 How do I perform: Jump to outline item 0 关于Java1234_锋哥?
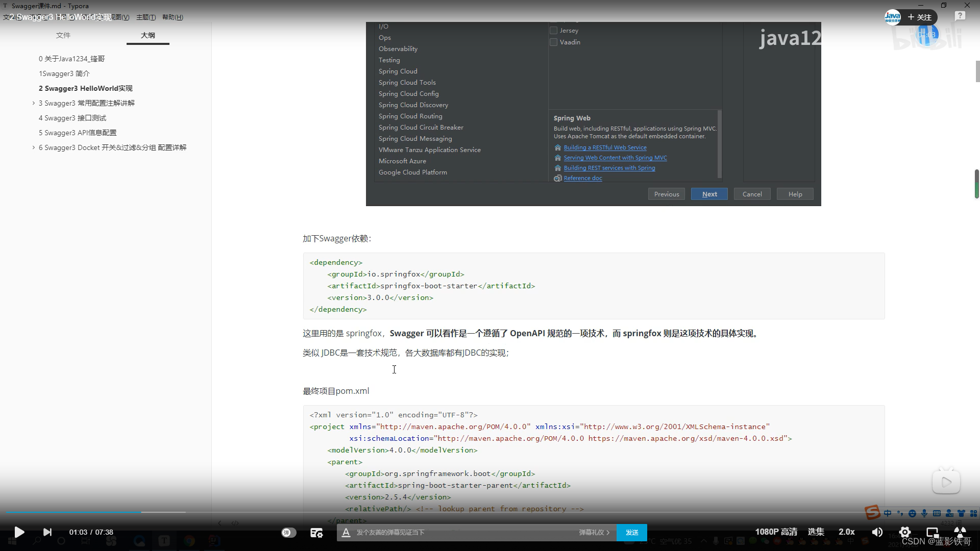click(72, 59)
